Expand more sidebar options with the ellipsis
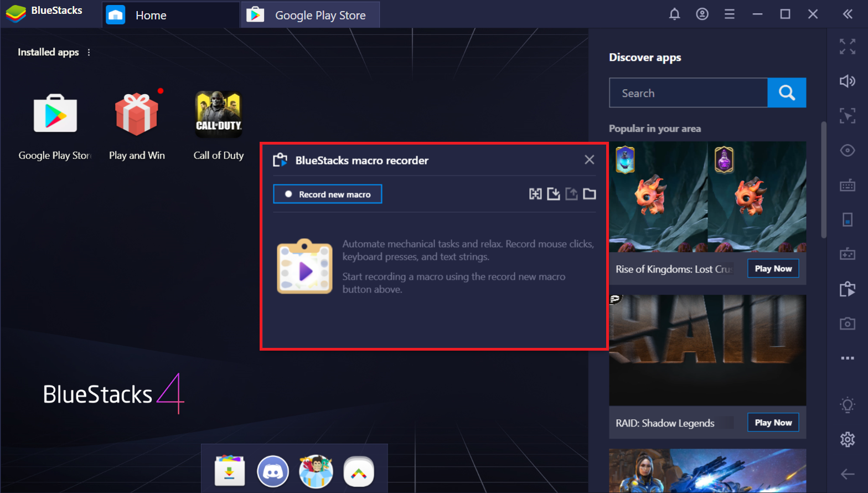Screen dimensions: 868x493 (848, 358)
